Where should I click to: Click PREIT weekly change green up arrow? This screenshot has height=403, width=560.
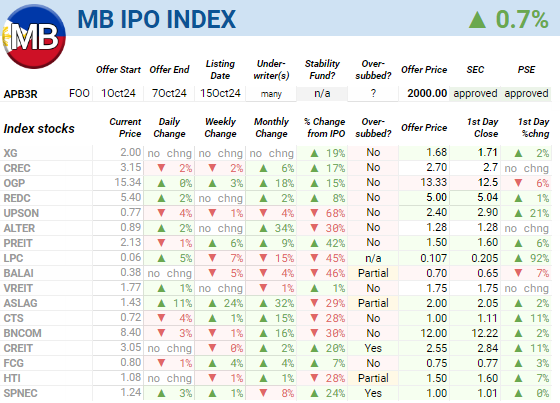tap(212, 243)
